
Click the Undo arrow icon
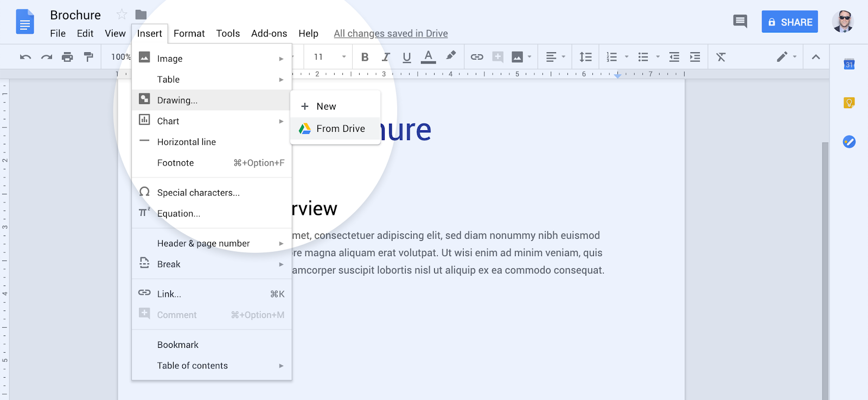pyautogui.click(x=25, y=57)
